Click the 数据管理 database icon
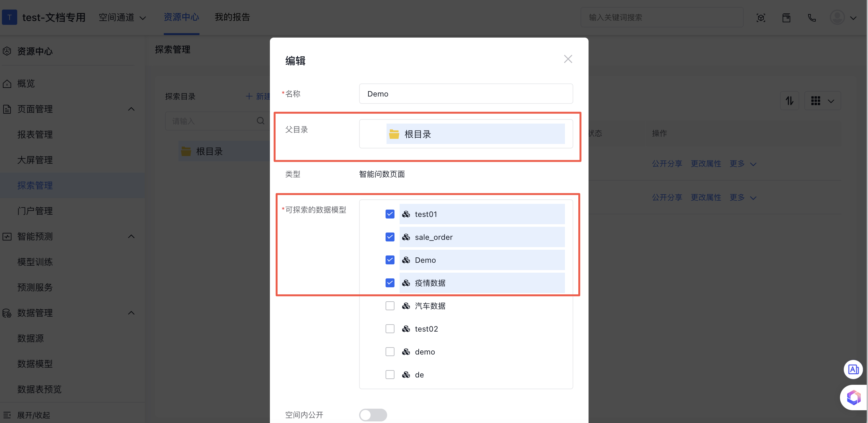The image size is (868, 423). (x=7, y=313)
